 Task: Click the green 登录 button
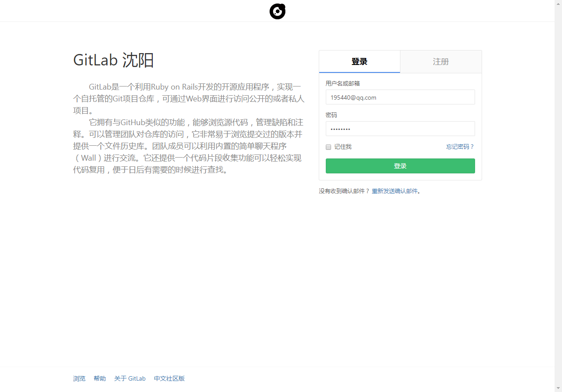tap(400, 166)
